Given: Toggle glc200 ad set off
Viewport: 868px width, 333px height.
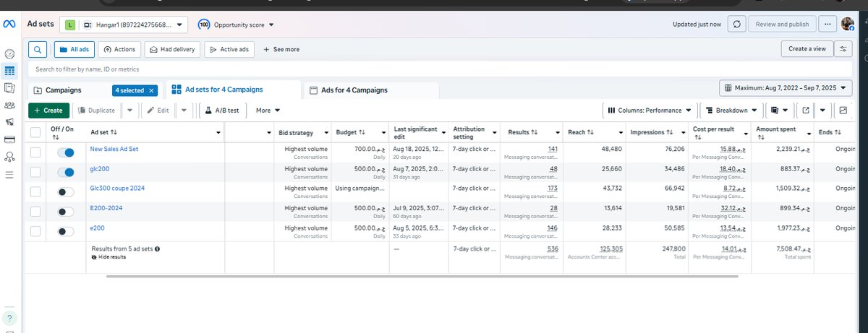Looking at the screenshot, I should click(x=66, y=172).
